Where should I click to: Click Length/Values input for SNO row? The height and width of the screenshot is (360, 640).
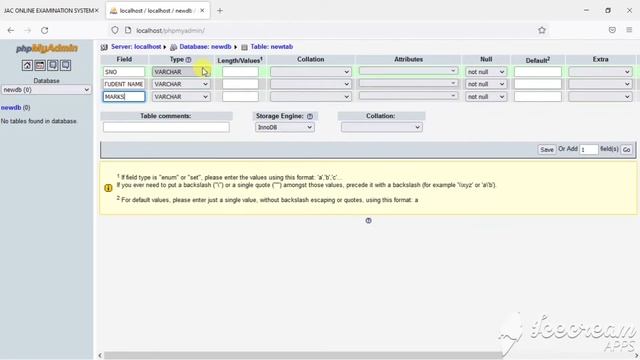pyautogui.click(x=240, y=72)
